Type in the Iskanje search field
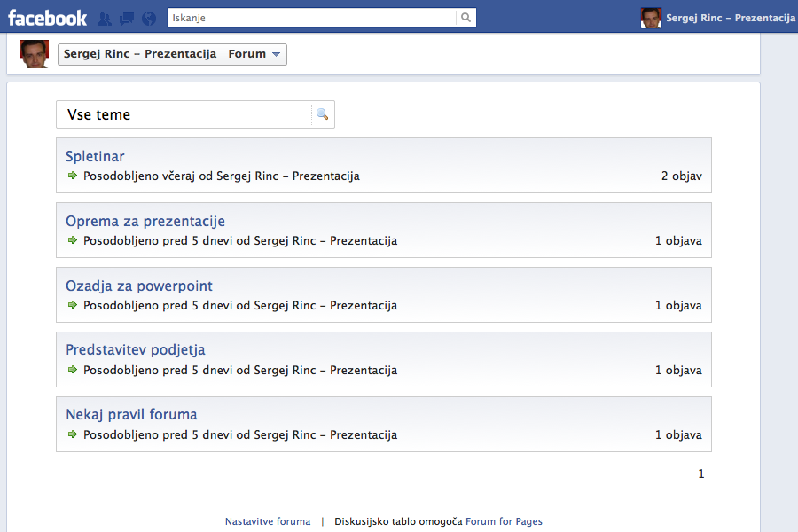 pyautogui.click(x=310, y=18)
